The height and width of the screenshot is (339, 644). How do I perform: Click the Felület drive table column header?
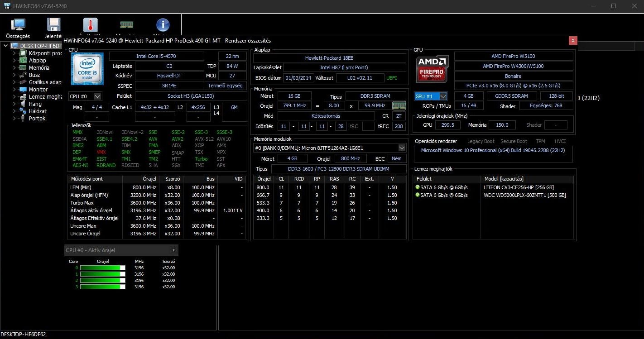click(447, 179)
